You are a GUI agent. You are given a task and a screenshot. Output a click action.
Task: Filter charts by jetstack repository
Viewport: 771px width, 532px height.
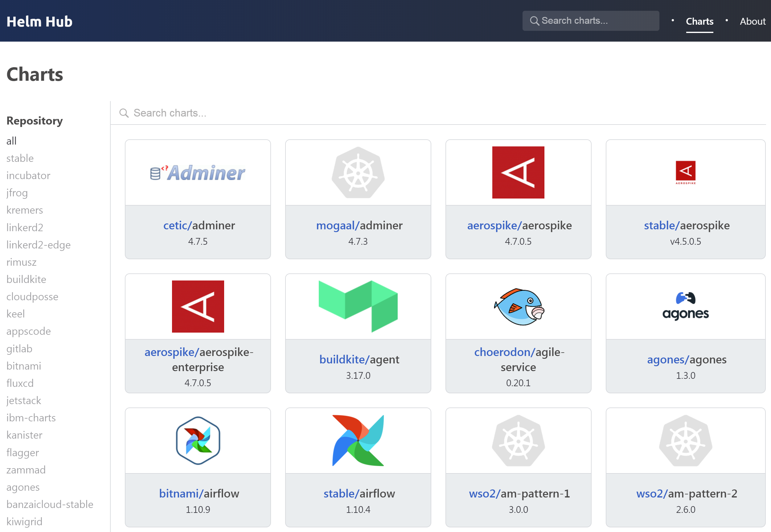click(24, 400)
